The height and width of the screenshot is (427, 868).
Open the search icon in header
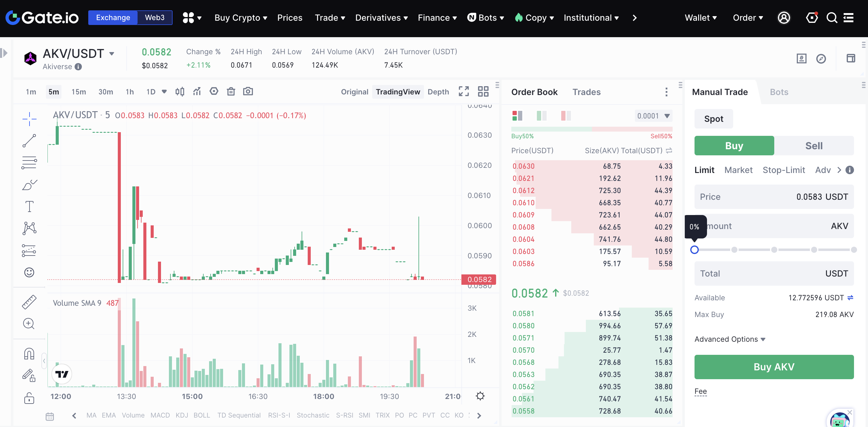tap(831, 18)
